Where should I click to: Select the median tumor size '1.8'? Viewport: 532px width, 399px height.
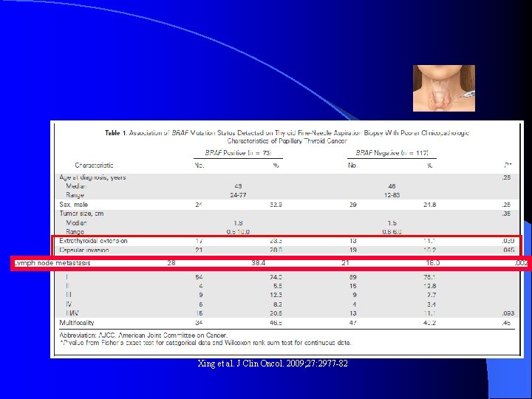238,223
